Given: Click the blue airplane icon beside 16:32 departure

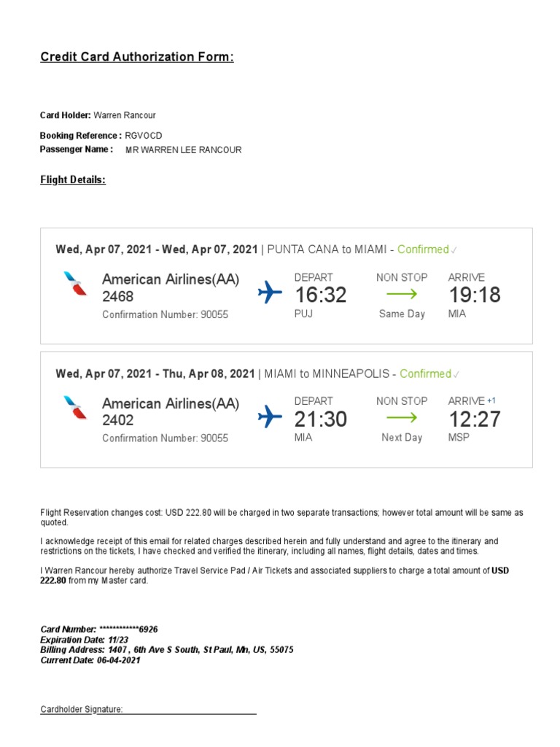Looking at the screenshot, I should click(x=271, y=293).
